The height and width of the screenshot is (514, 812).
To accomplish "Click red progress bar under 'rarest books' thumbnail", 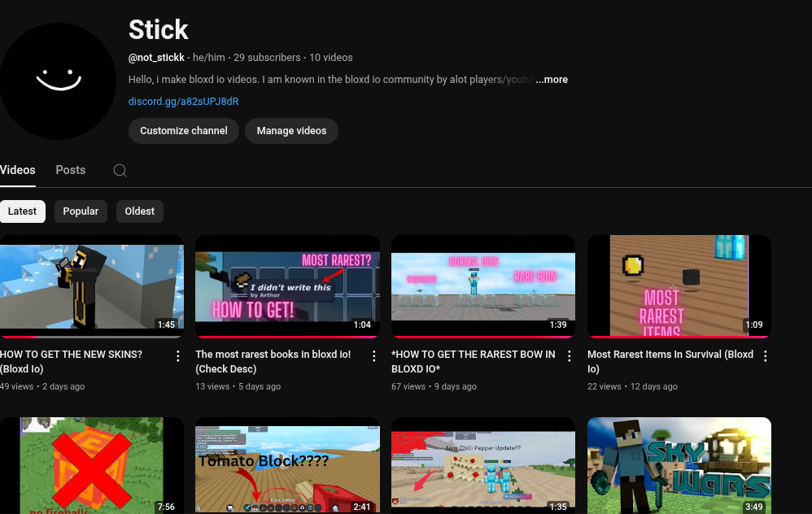I will (287, 336).
